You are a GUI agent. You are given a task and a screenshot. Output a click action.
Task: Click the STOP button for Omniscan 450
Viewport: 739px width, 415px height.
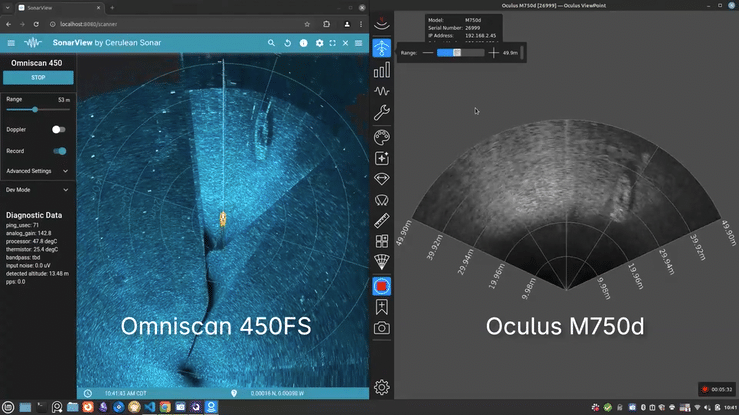(37, 77)
